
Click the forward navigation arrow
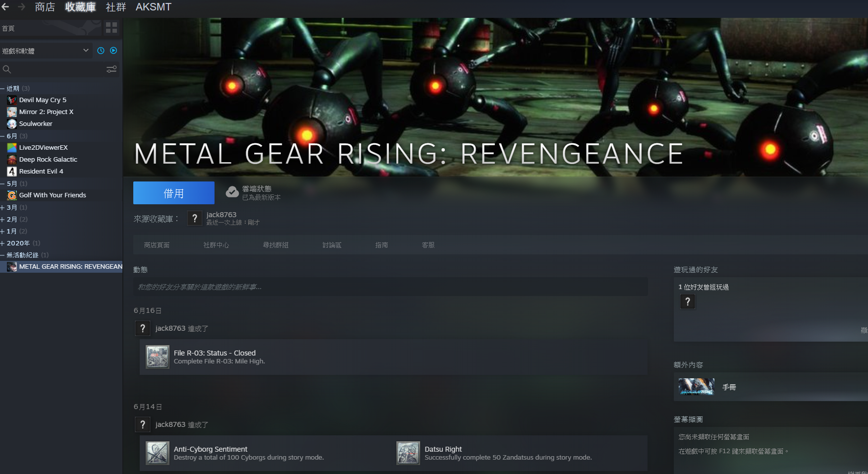coord(21,7)
